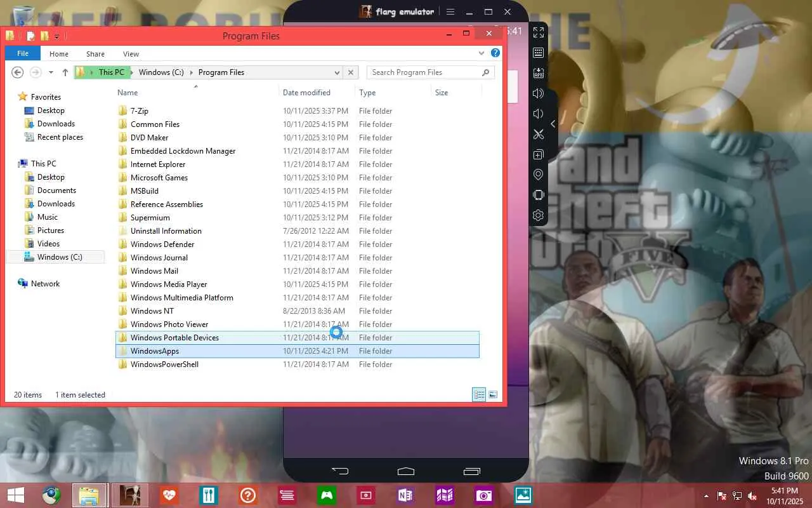Viewport: 812px width, 508px height.
Task: Tap the Android home navigation button
Action: pos(406,471)
